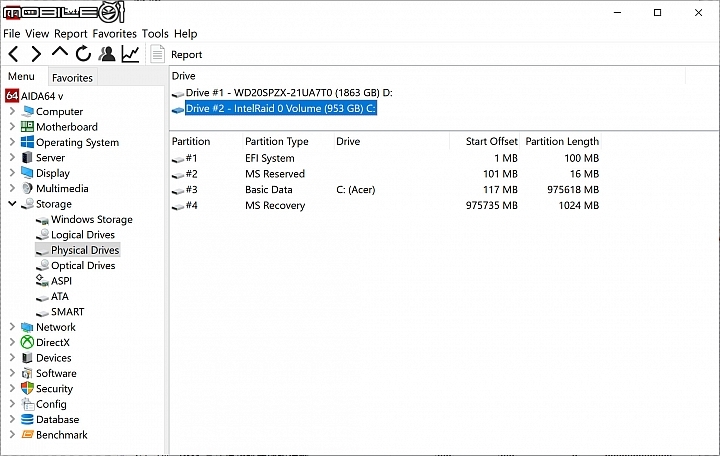
Task: Open the Favorites menu in menu bar
Action: point(114,34)
